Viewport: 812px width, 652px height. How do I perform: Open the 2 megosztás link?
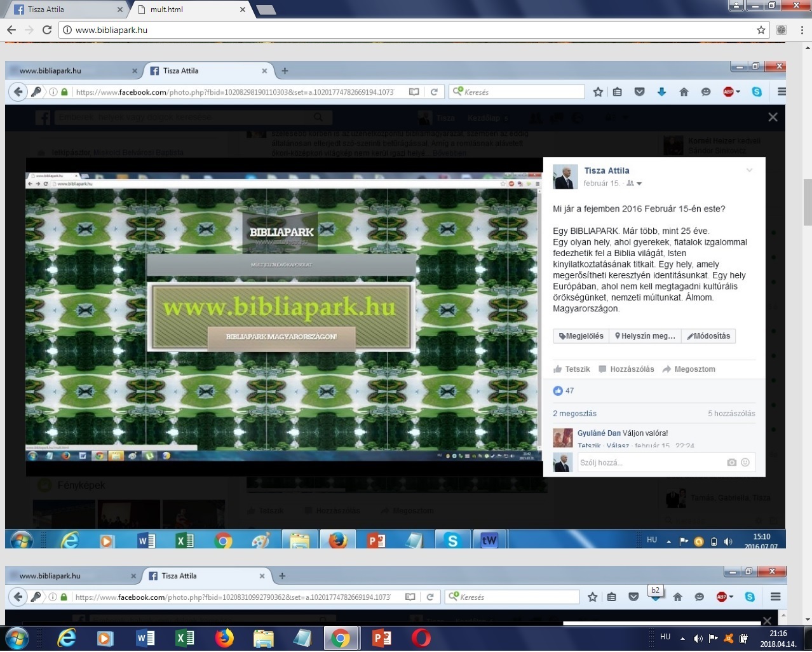tap(574, 414)
